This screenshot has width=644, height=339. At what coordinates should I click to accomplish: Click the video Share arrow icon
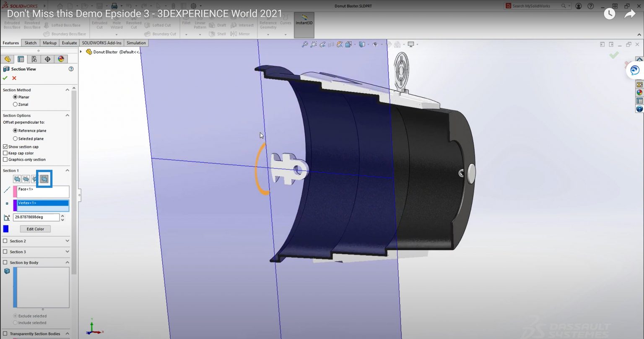[630, 14]
